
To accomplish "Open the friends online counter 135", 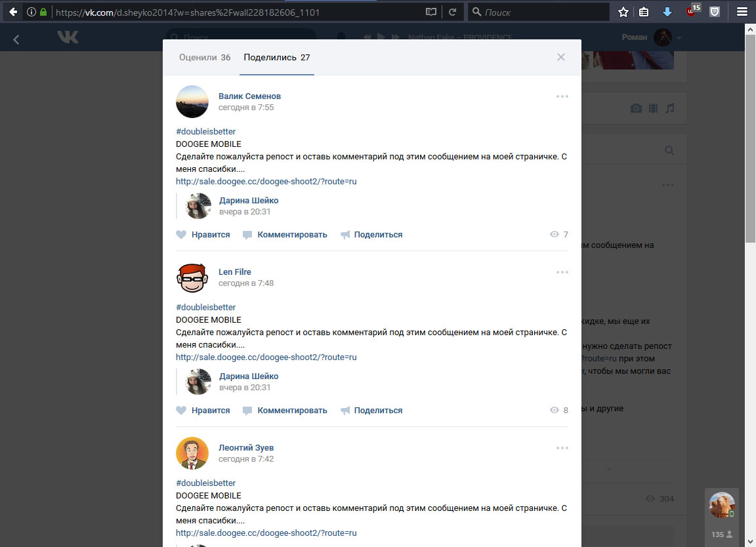I will pos(722,535).
